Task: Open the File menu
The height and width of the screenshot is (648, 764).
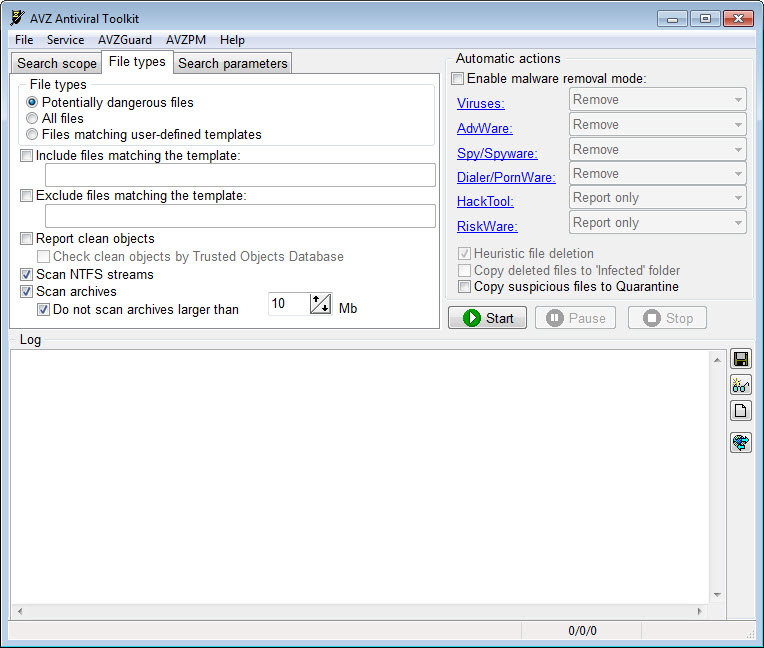Action: (x=24, y=40)
